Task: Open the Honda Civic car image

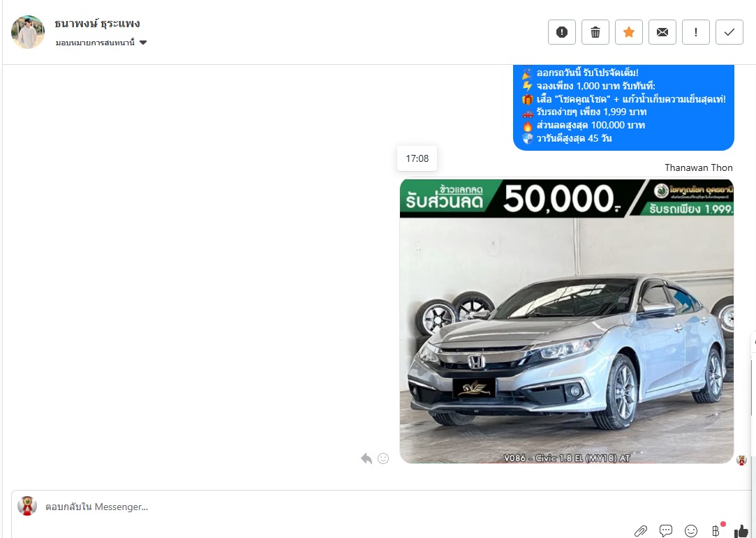Action: (x=567, y=321)
